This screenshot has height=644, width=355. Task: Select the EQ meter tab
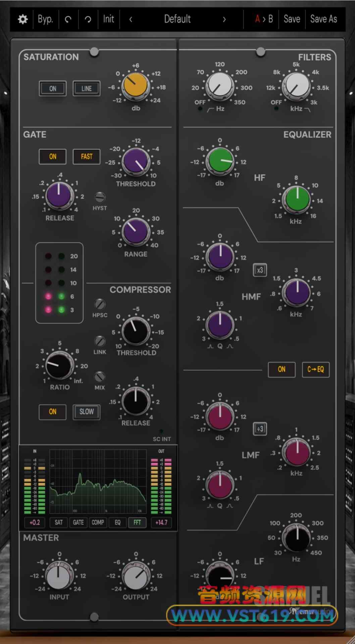click(117, 522)
